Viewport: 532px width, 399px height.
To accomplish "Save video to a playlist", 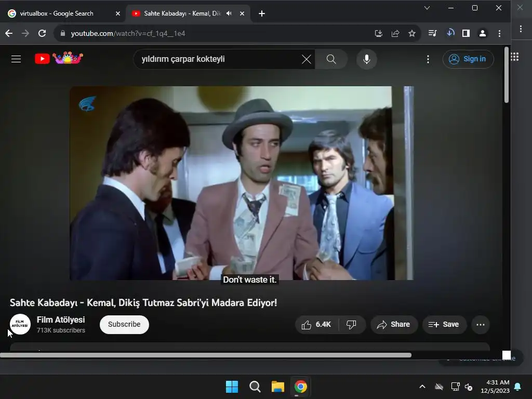I will 444,324.
